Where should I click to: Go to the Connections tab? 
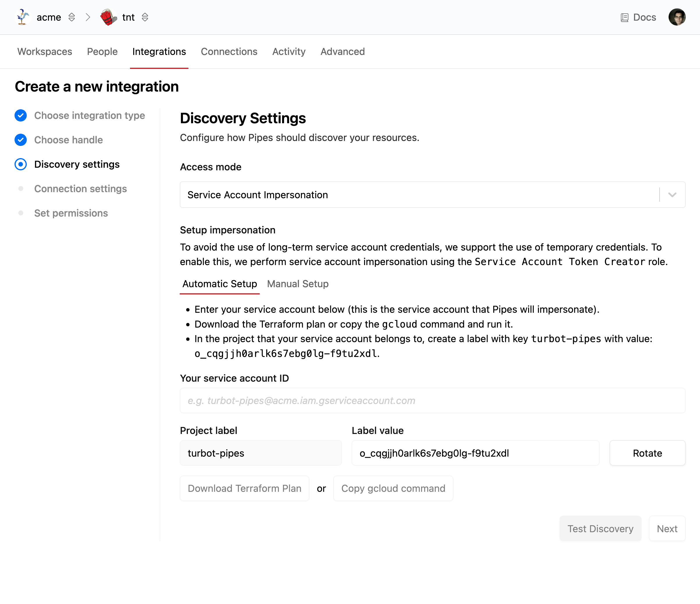(229, 52)
